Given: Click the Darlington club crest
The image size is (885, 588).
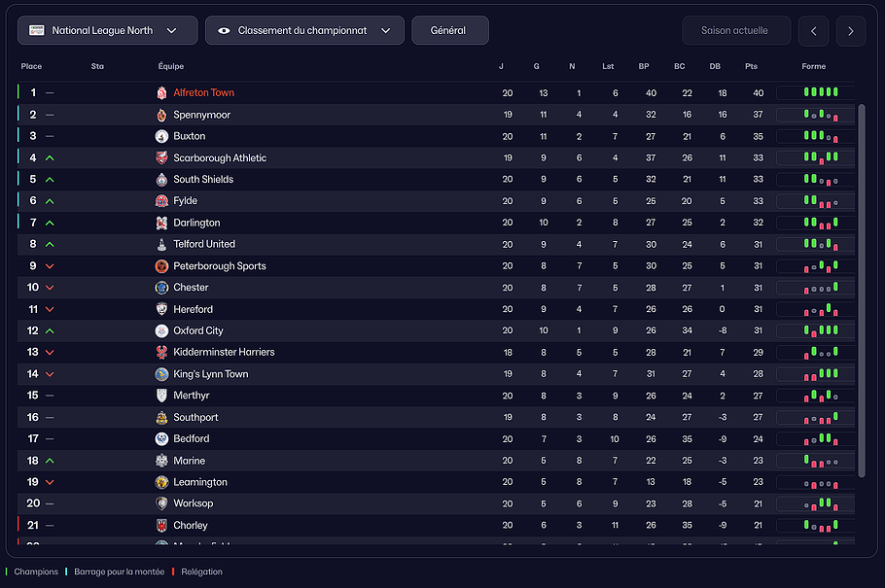Looking at the screenshot, I should coord(160,223).
